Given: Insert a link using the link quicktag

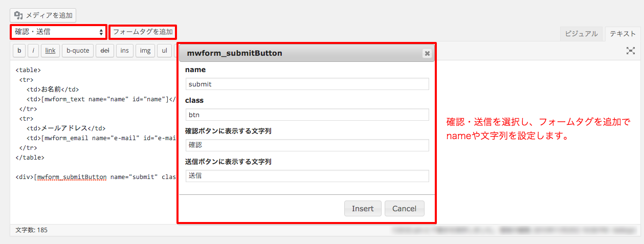Looking at the screenshot, I should [50, 51].
